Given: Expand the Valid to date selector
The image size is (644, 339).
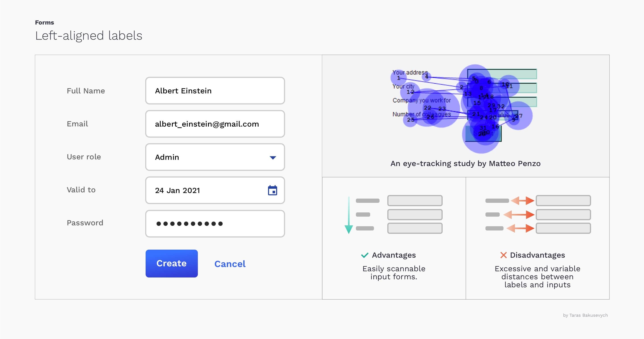Looking at the screenshot, I should tap(215, 190).
